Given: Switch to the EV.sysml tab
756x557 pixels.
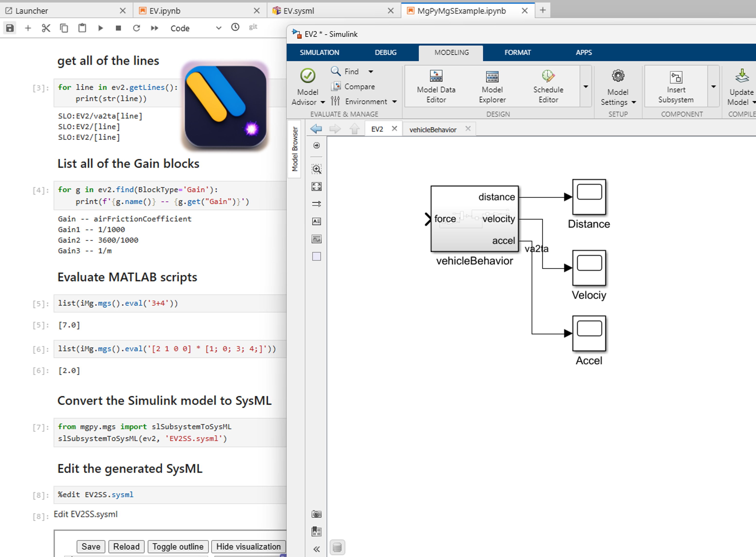Looking at the screenshot, I should click(298, 11).
